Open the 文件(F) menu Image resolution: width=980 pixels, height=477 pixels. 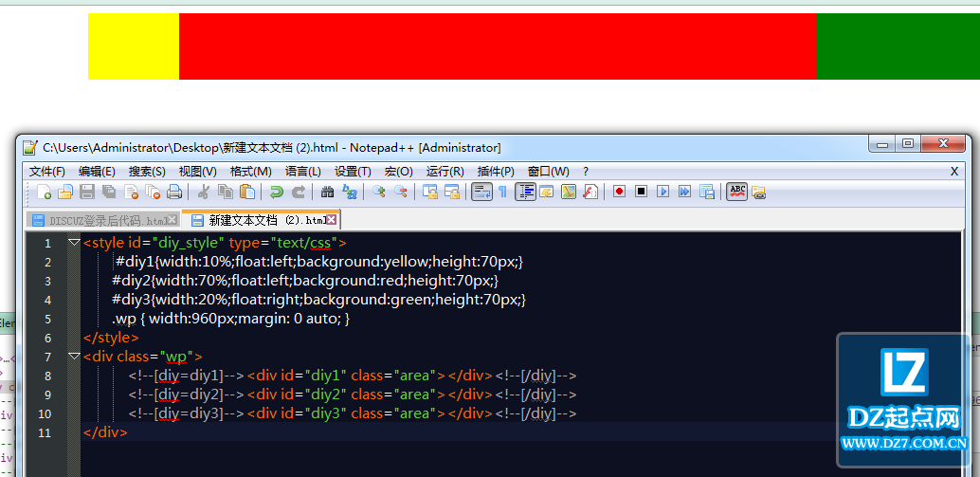pyautogui.click(x=47, y=172)
